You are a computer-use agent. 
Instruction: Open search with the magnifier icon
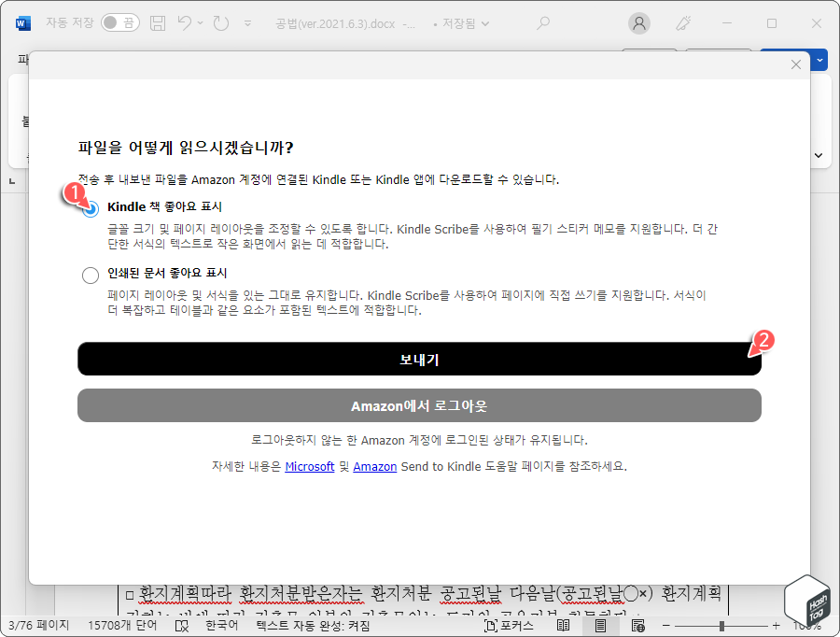pos(542,22)
